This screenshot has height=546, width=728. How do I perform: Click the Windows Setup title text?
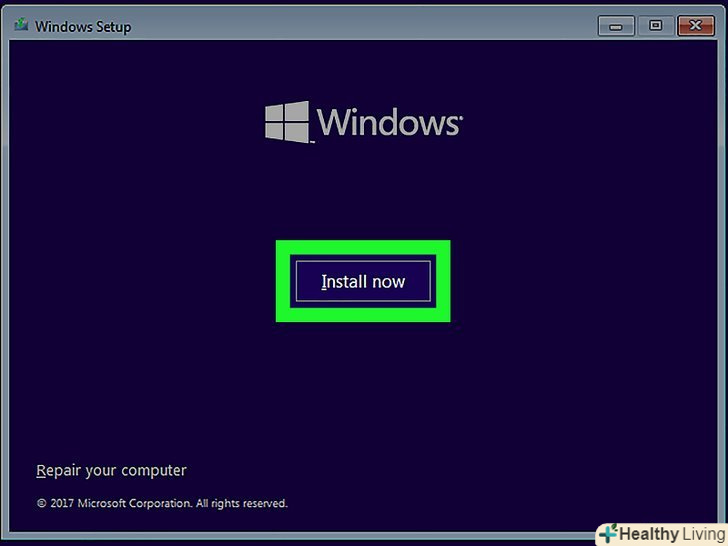pyautogui.click(x=83, y=27)
